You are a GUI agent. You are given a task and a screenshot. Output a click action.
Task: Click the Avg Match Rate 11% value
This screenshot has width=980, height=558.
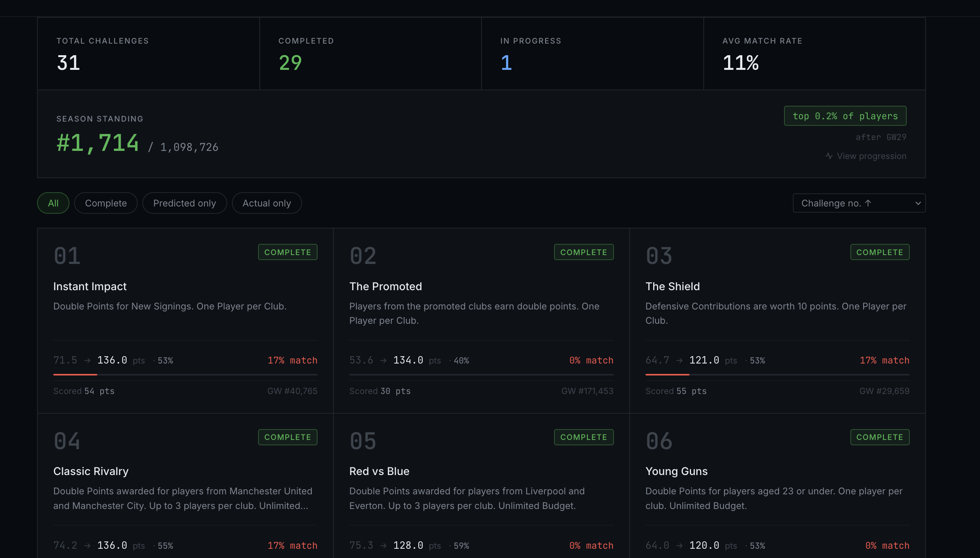pos(740,63)
